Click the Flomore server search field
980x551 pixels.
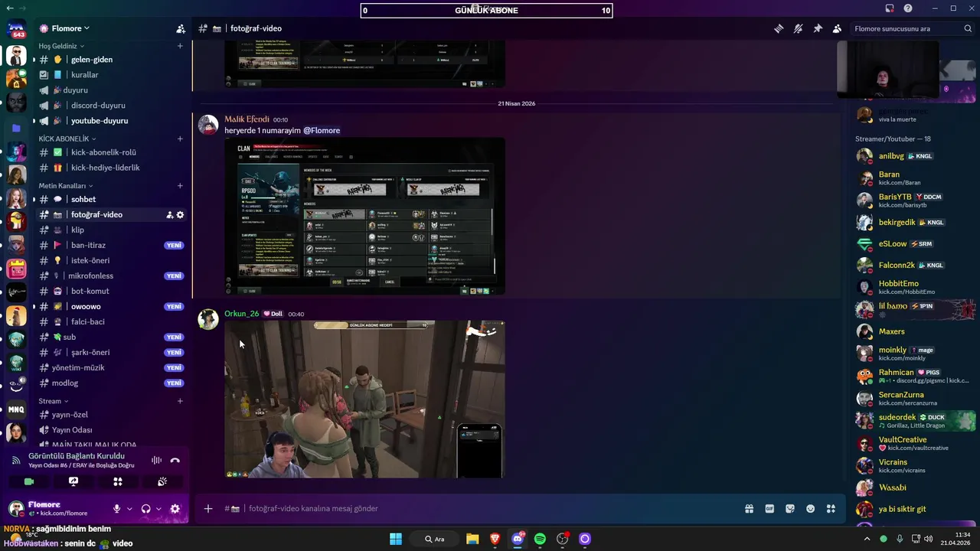click(x=912, y=28)
